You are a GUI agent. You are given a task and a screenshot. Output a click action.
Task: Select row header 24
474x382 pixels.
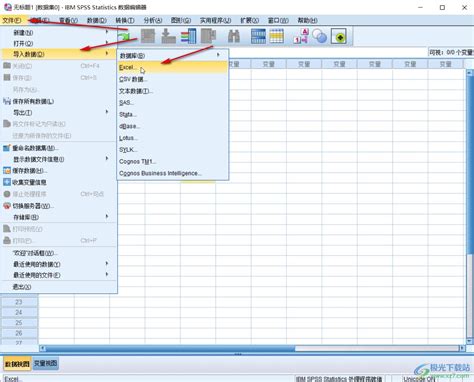[19, 312]
